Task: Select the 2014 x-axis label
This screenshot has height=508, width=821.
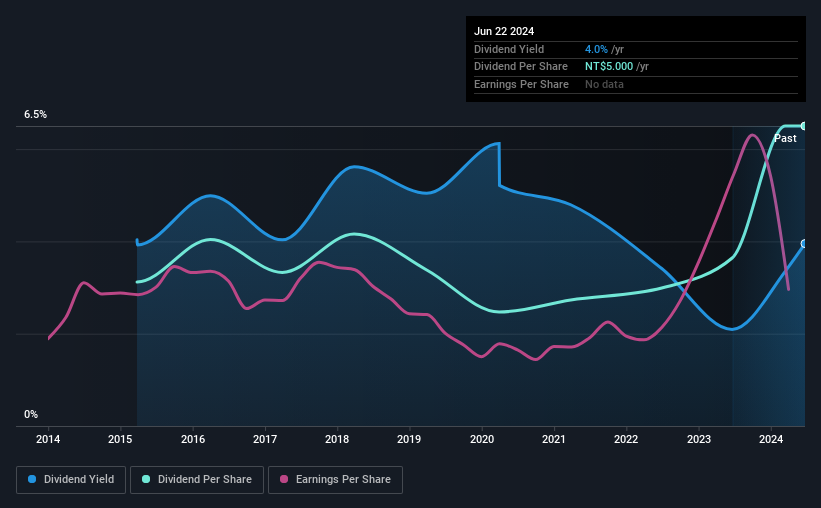Action: pyautogui.click(x=48, y=439)
